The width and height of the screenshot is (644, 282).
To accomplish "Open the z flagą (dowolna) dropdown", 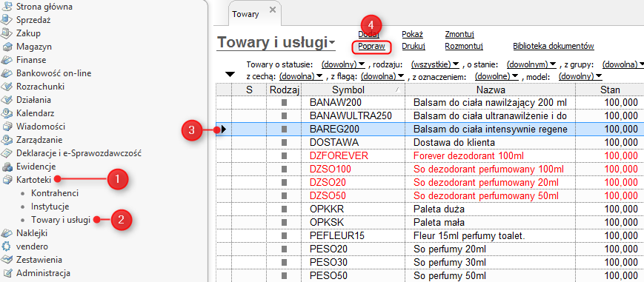I will [383, 76].
